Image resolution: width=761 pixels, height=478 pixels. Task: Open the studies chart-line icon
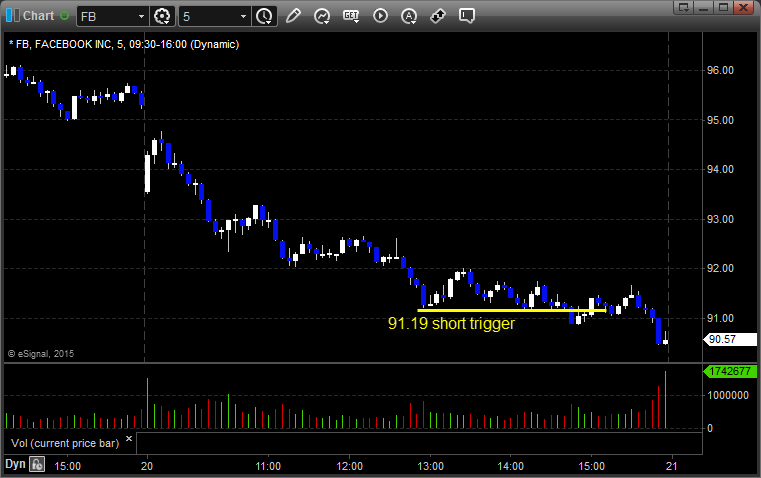pyautogui.click(x=322, y=16)
